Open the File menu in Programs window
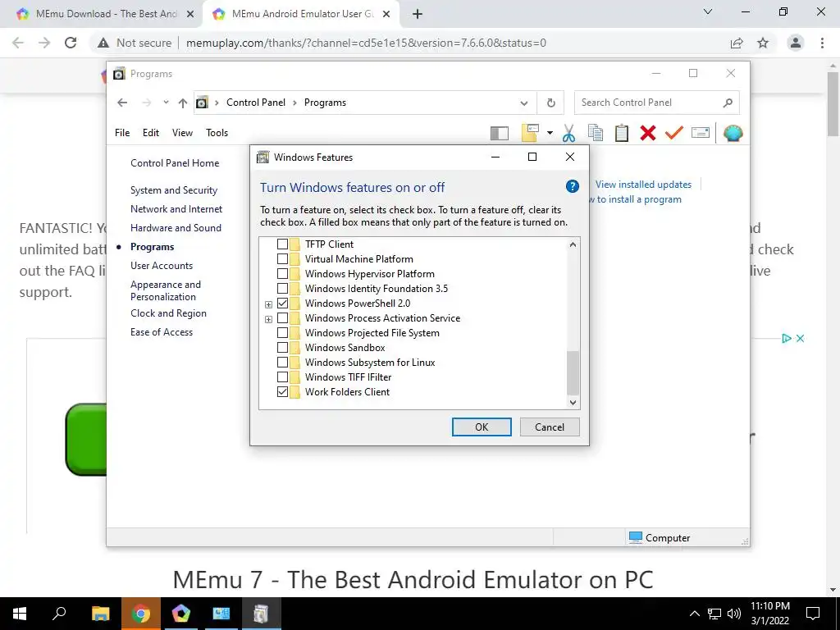 (122, 133)
